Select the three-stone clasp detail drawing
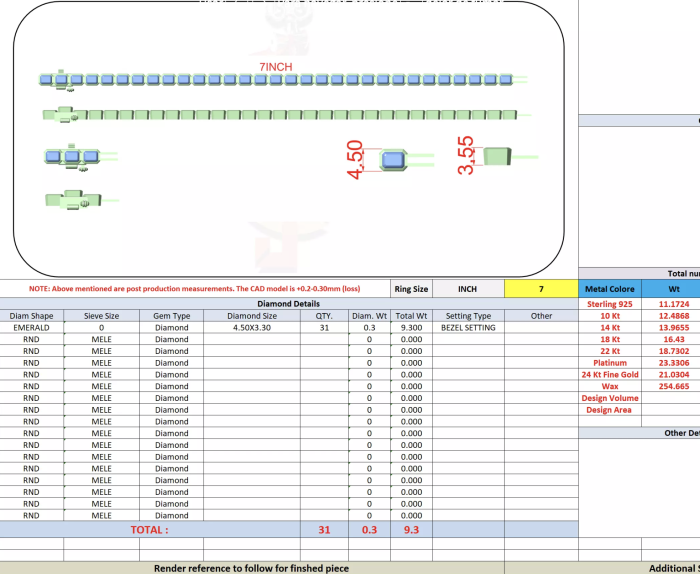The image size is (700, 574). coord(75,156)
